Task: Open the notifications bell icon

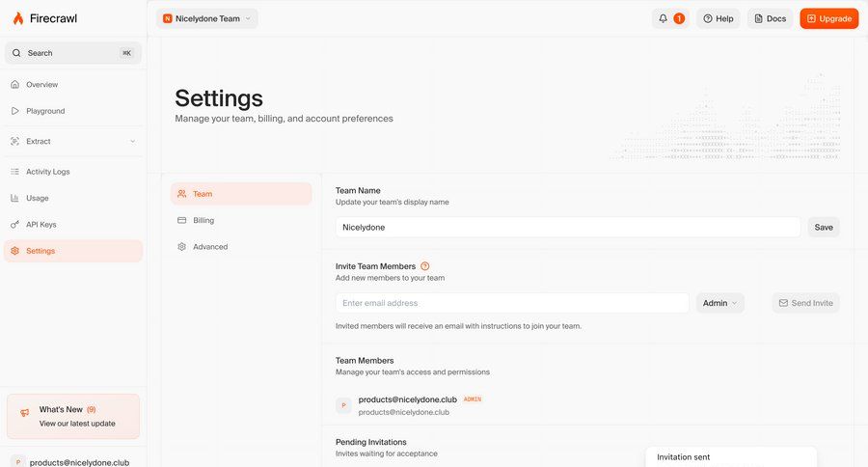Action: (663, 18)
